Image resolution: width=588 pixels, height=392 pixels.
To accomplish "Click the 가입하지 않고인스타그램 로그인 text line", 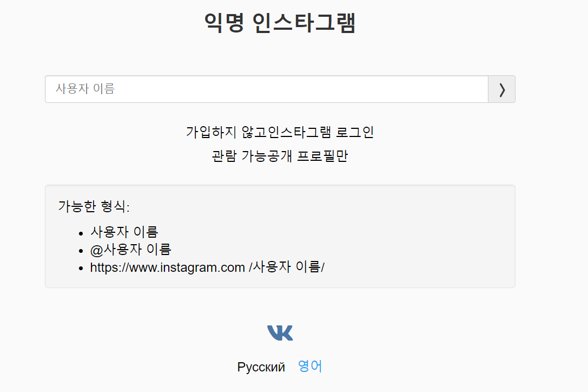I will (280, 132).
